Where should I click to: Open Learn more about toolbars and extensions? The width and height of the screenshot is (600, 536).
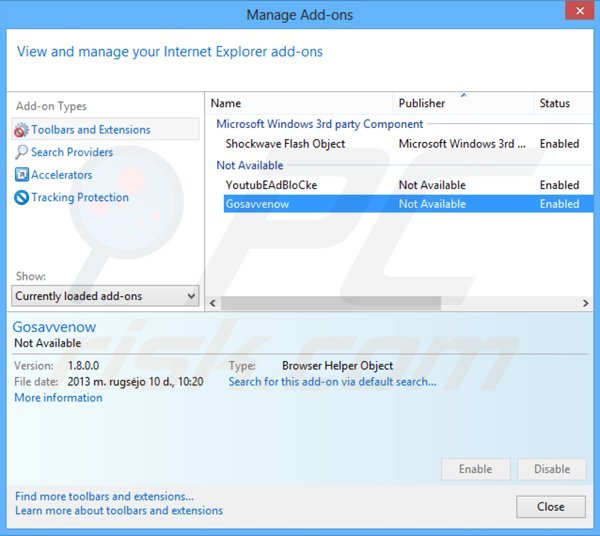pos(119,511)
